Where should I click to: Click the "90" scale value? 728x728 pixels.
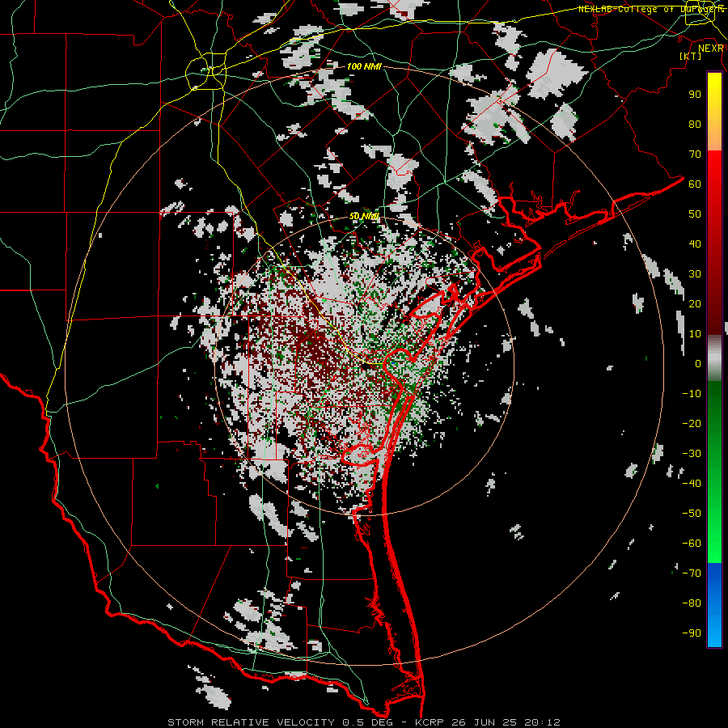695,95
